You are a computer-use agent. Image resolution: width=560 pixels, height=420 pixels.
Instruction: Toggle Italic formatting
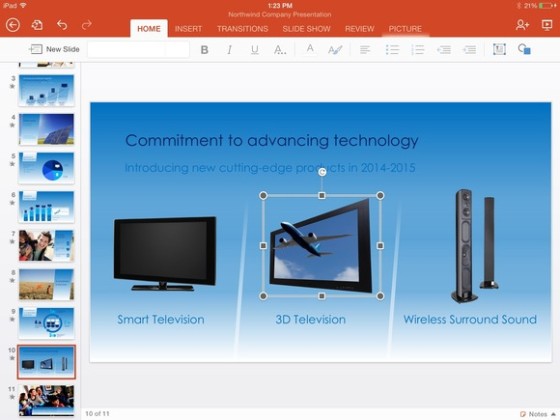pos(229,50)
